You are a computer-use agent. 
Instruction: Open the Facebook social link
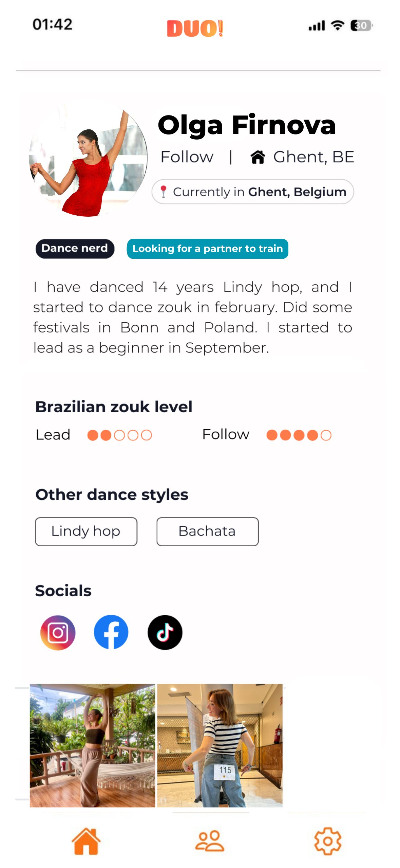[x=111, y=632]
